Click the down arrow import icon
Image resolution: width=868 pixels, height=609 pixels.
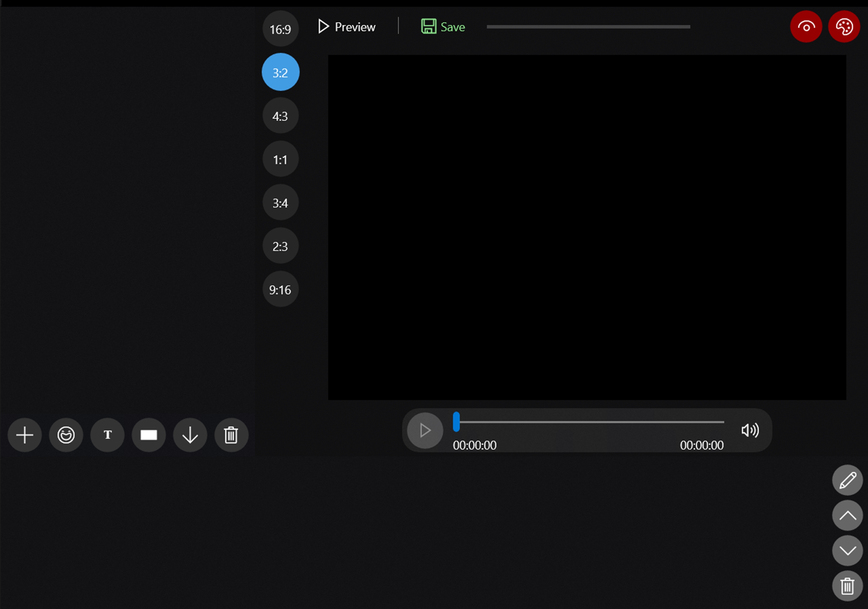pos(190,435)
